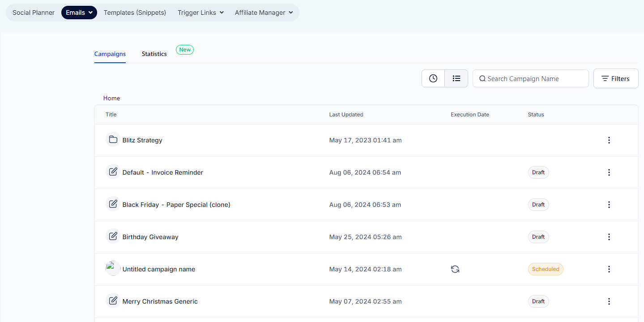Click edit icon beside Merry Christmas Generic
The image size is (644, 322).
[x=113, y=301]
